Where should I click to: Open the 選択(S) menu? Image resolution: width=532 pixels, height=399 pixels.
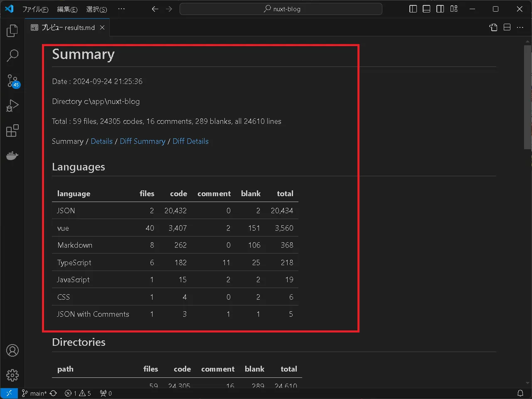click(x=96, y=9)
